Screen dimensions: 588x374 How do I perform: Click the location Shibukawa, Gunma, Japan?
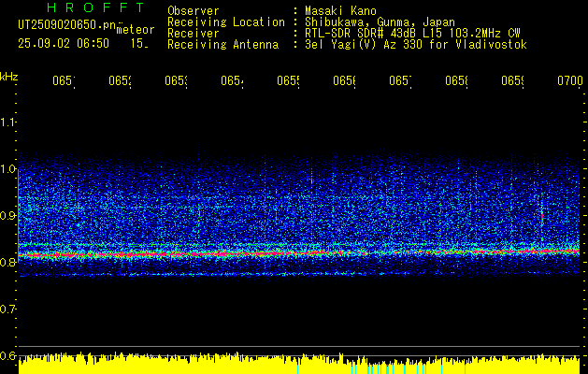coord(380,22)
